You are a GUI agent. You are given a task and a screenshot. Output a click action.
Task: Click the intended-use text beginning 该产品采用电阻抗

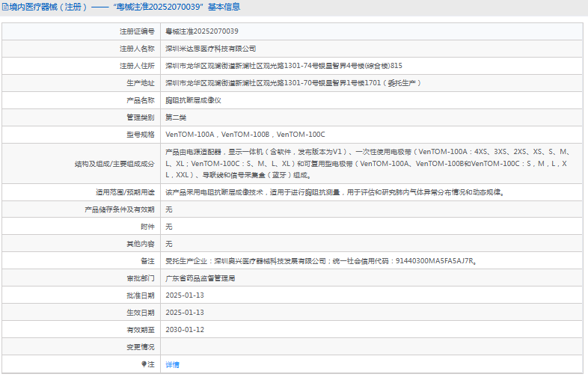pyautogui.click(x=336, y=192)
